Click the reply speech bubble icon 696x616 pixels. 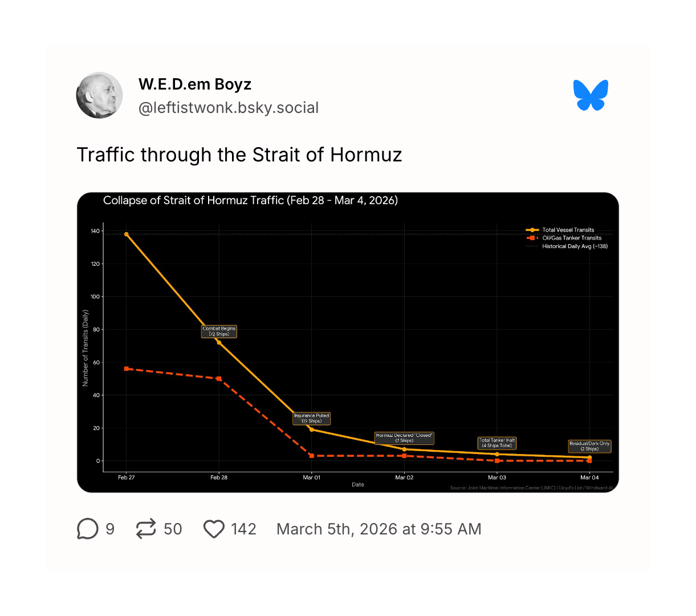point(87,529)
